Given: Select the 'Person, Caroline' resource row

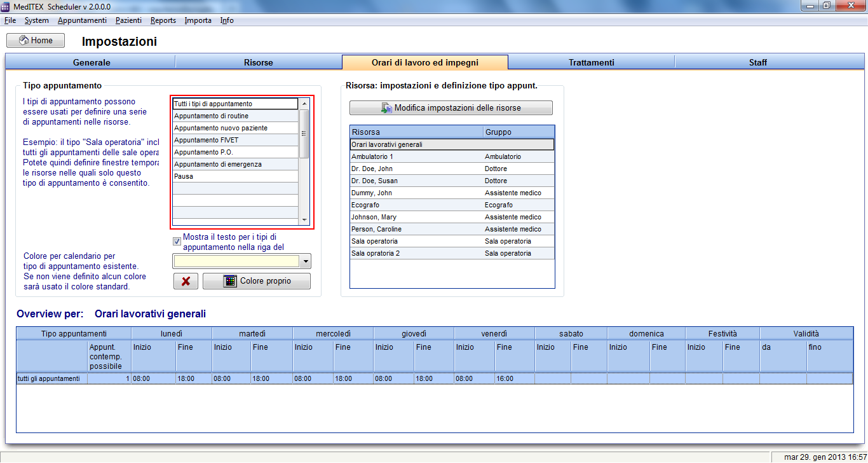Looking at the screenshot, I should pyautogui.click(x=452, y=229).
